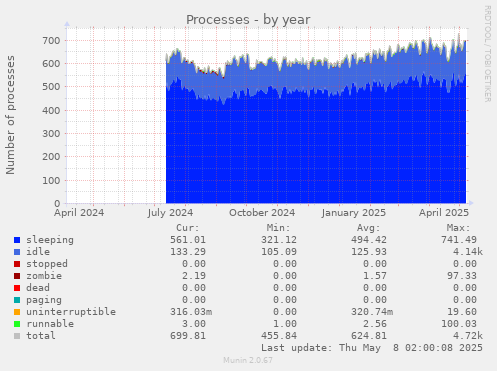The image size is (497, 371).
Task: Click the 'October 2024' x-axis label
Action: coord(262,213)
